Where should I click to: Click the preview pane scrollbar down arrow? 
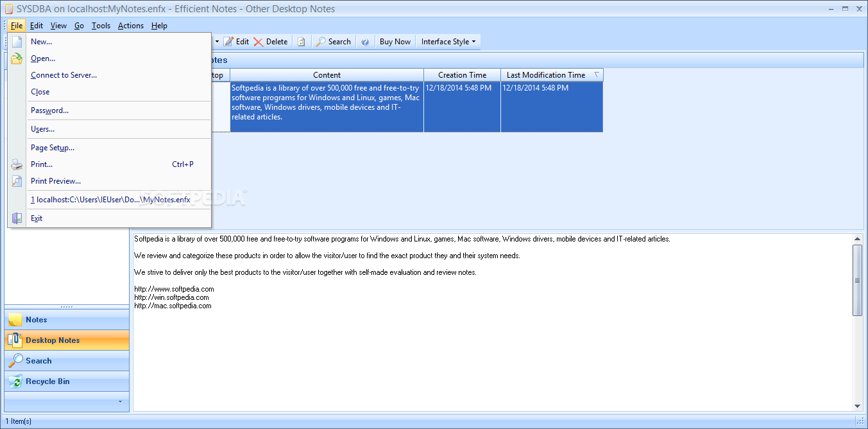point(858,406)
